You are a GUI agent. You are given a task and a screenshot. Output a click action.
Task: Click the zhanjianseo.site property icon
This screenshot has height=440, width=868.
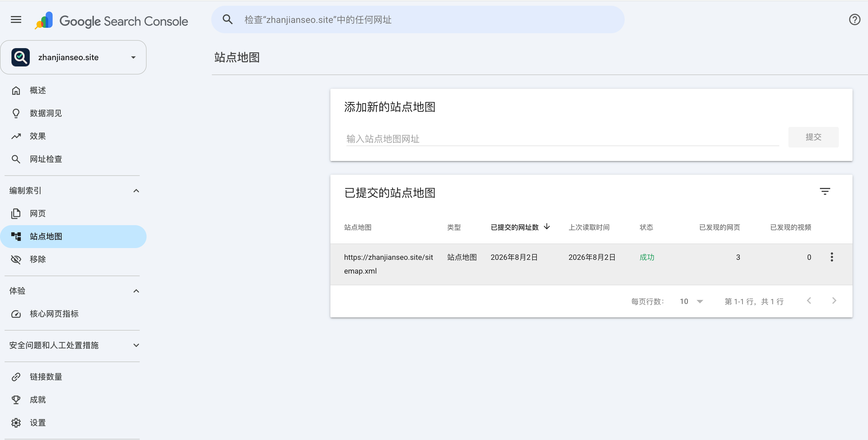21,57
